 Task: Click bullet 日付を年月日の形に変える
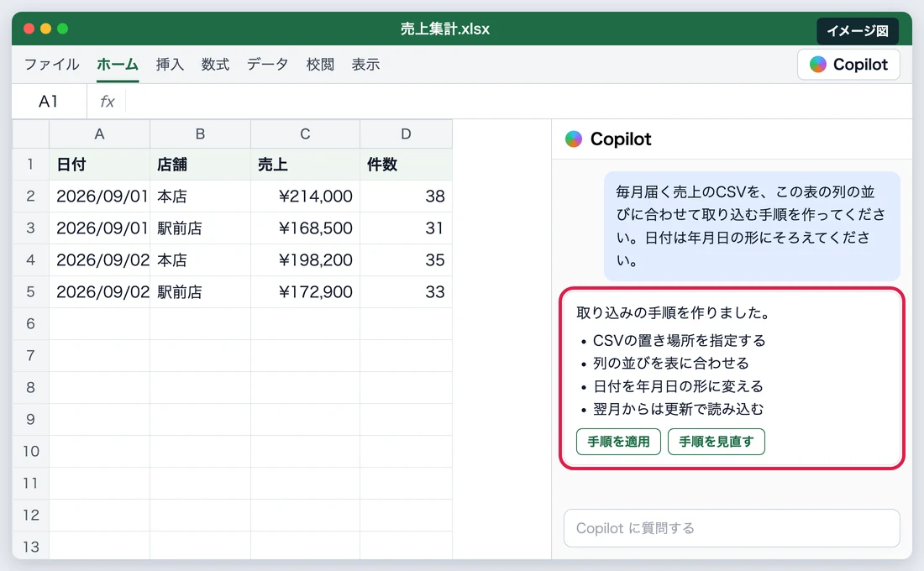678,386
